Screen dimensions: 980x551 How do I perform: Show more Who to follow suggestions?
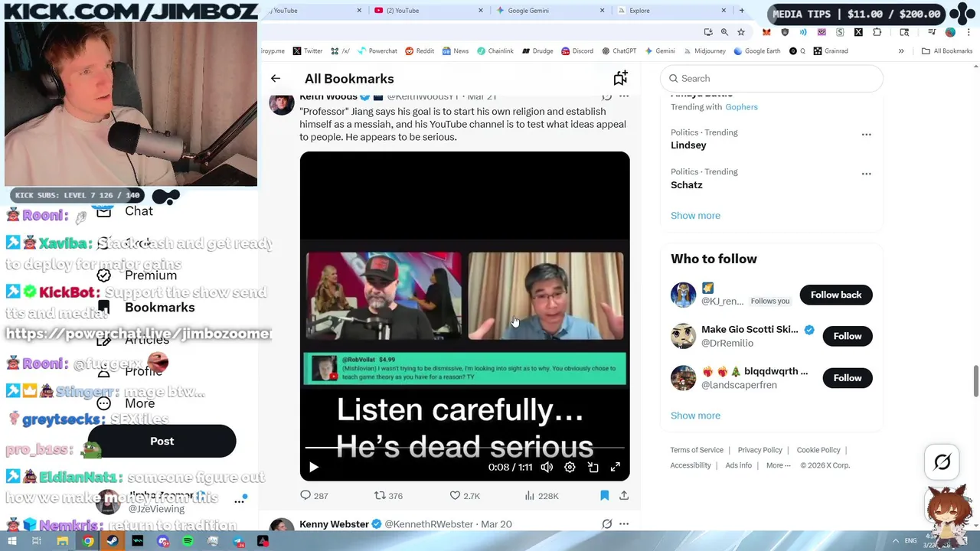(x=695, y=416)
